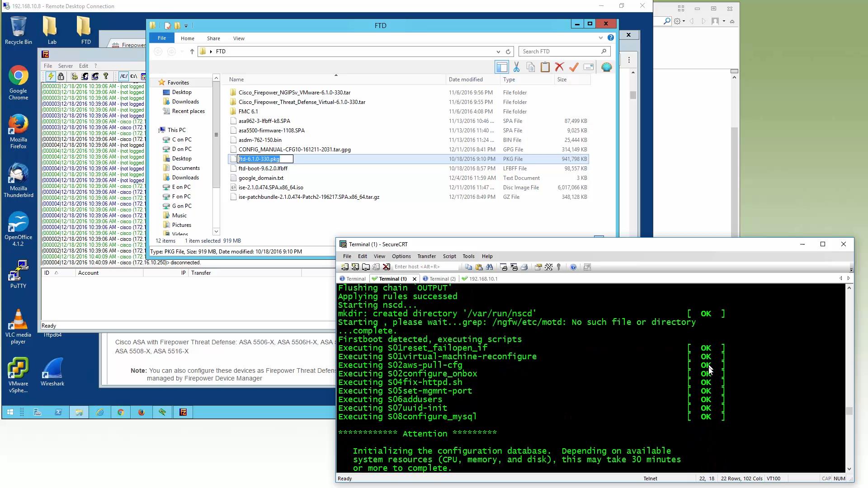The image size is (868, 488).
Task: Open the Script menu in SecureCRT
Action: 449,256
